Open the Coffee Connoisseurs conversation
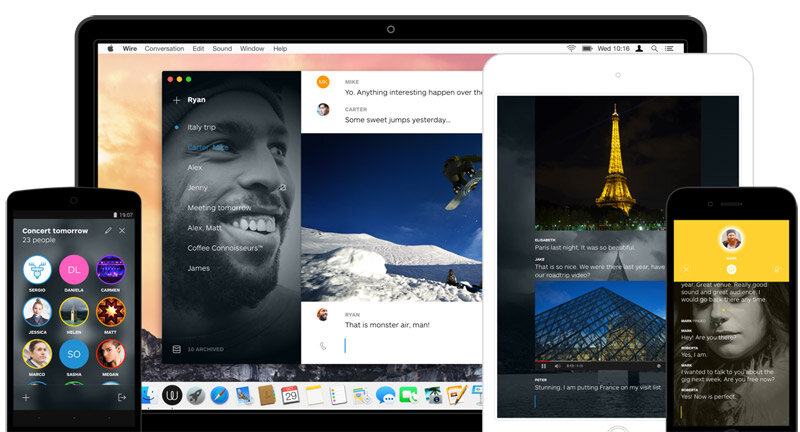Image resolution: width=800 pixels, height=432 pixels. click(225, 247)
